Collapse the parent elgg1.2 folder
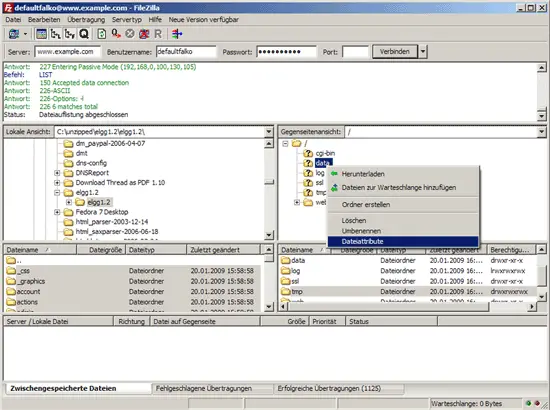550x410 pixels. [x=57, y=193]
